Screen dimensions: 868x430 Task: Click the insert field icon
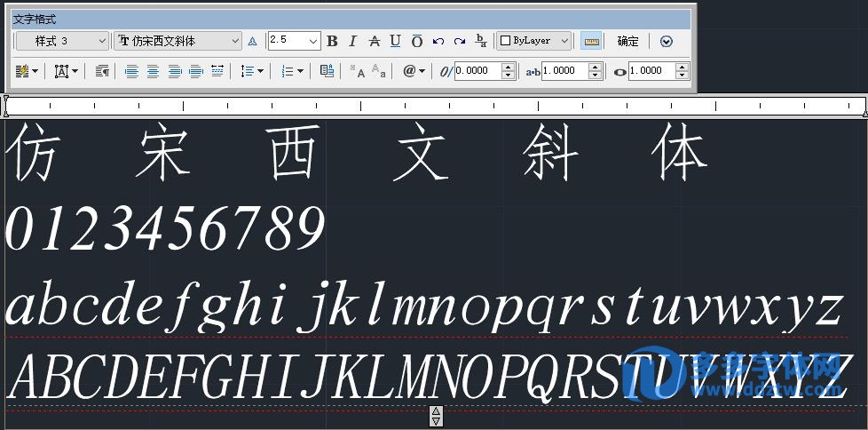(x=327, y=71)
